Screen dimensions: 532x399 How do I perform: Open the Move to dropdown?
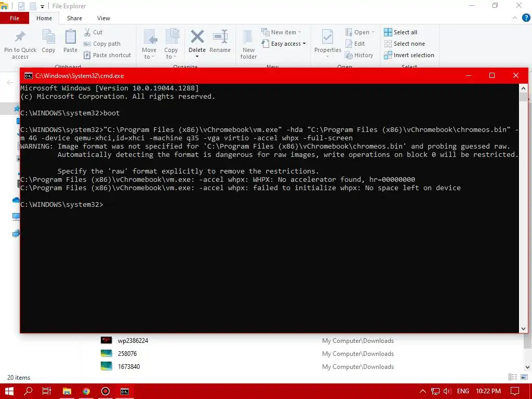pyautogui.click(x=149, y=45)
